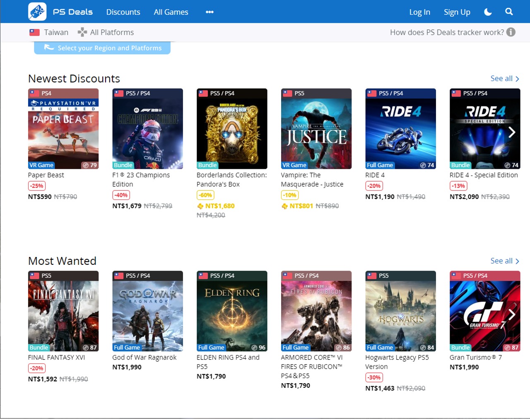Open the Paper Beast game thumbnail
This screenshot has width=530, height=420.
[63, 129]
